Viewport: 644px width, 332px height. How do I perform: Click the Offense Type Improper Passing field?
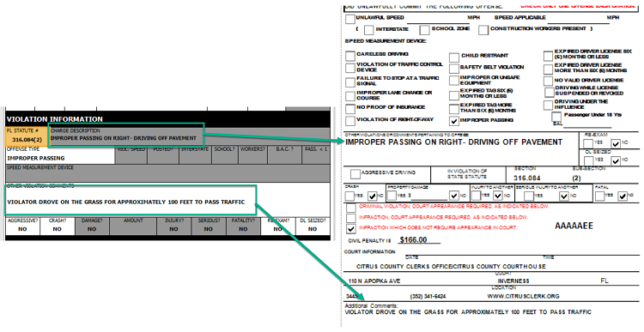click(60, 155)
